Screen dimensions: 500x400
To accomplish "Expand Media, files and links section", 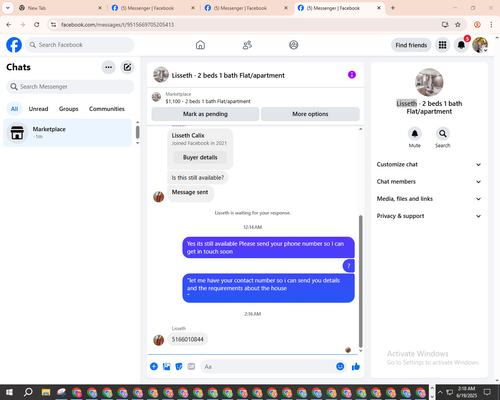I will [429, 199].
